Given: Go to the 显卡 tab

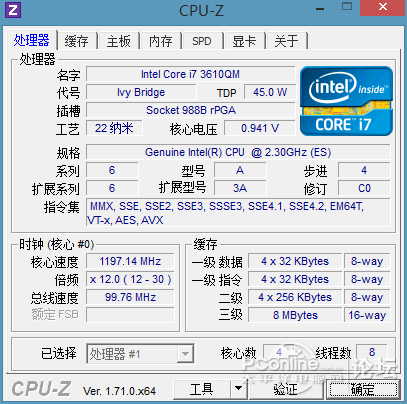Looking at the screenshot, I should (x=244, y=41).
